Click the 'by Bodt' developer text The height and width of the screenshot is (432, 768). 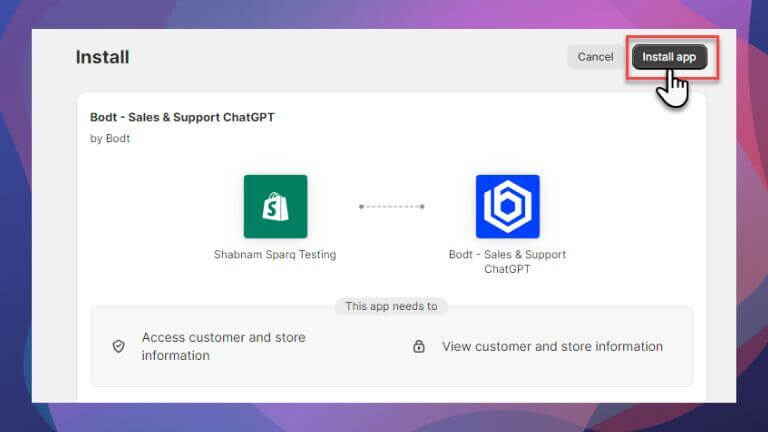click(x=110, y=139)
